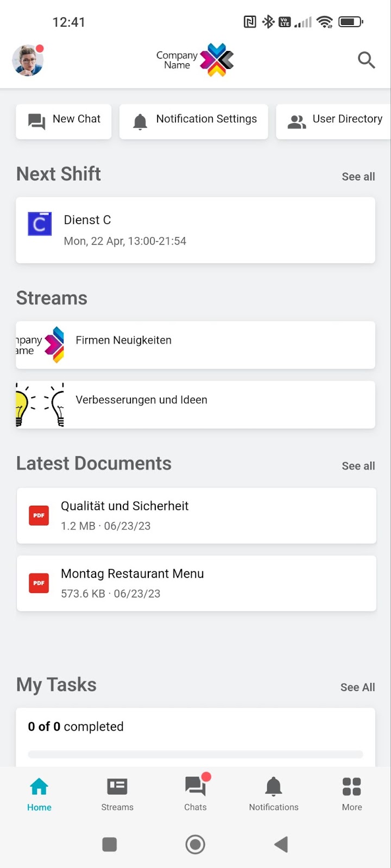Screen dimensions: 391x868
Task: Tap the tasks completed progress bar
Action: pyautogui.click(x=195, y=754)
